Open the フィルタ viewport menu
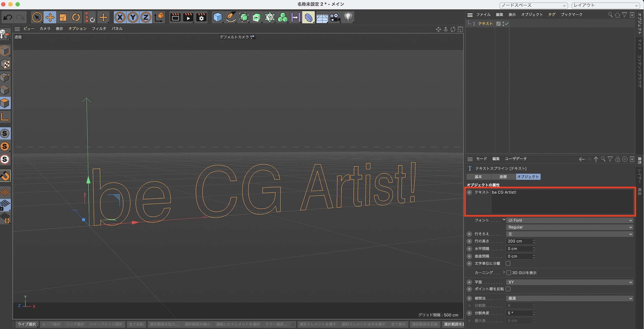Image resolution: width=644 pixels, height=329 pixels. pyautogui.click(x=99, y=29)
